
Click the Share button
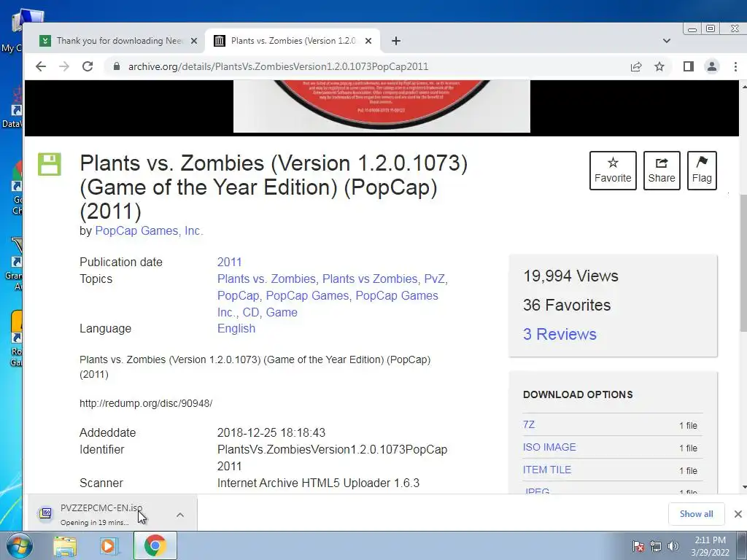[x=662, y=171]
